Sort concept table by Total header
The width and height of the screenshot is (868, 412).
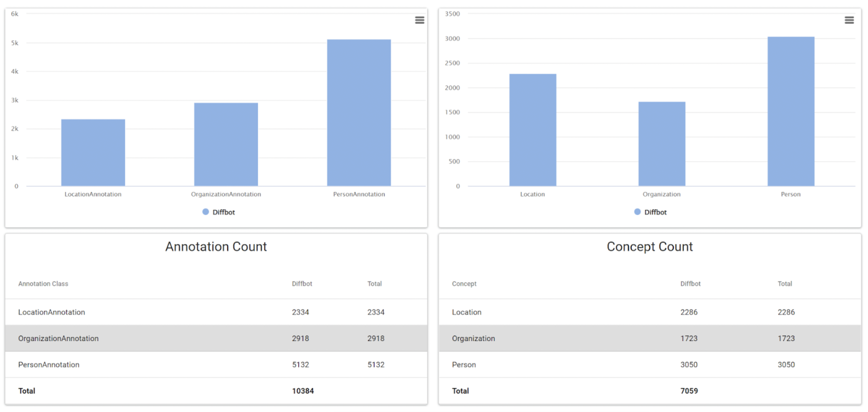pyautogui.click(x=785, y=284)
